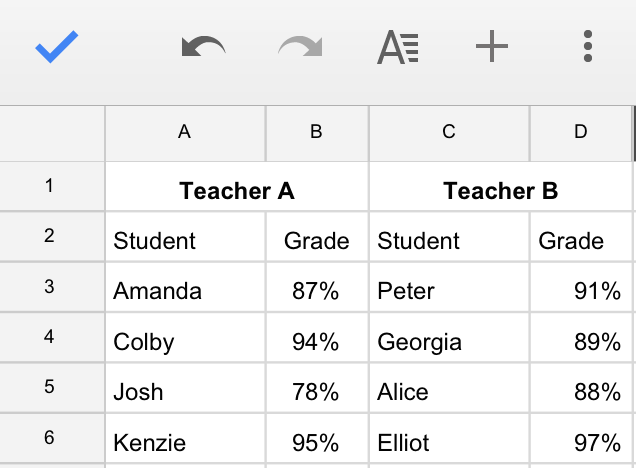Click the Teacher A merged cell
This screenshot has width=636, height=468.
pyautogui.click(x=237, y=187)
